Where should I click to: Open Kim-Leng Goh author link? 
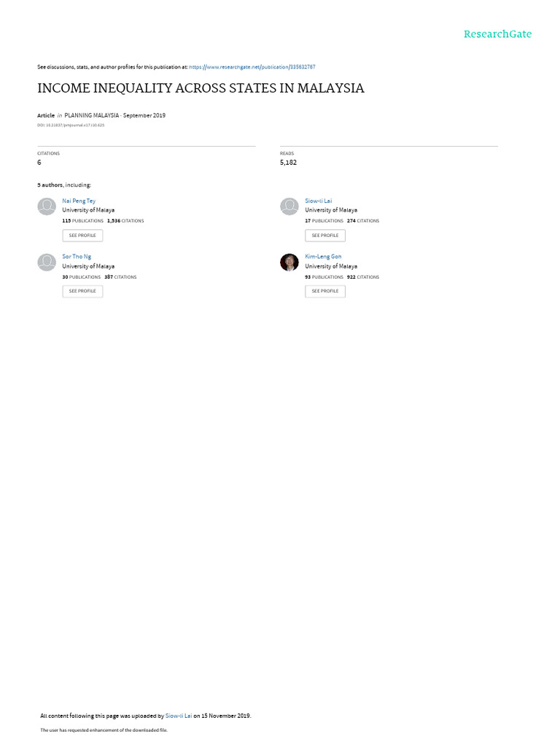pos(323,257)
